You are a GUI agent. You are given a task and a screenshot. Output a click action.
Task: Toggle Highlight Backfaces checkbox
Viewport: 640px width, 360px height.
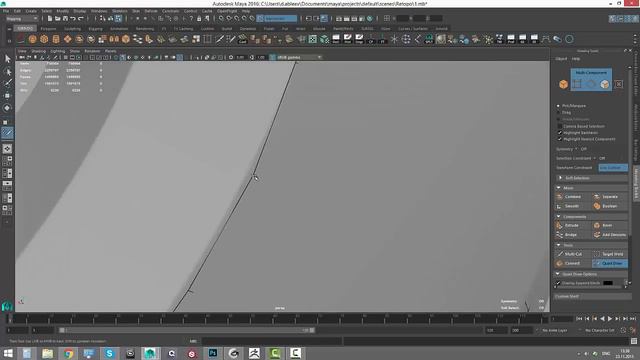pos(560,133)
